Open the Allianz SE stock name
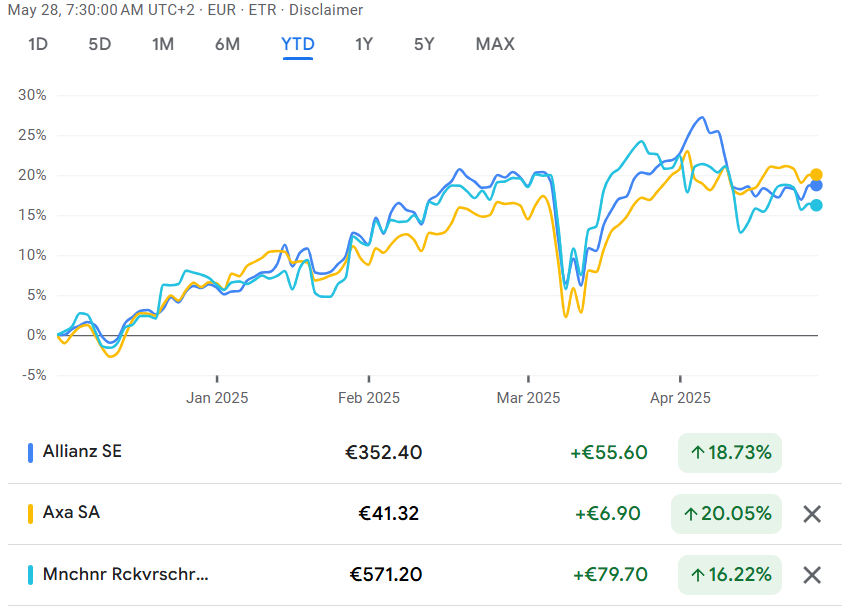 [x=82, y=451]
